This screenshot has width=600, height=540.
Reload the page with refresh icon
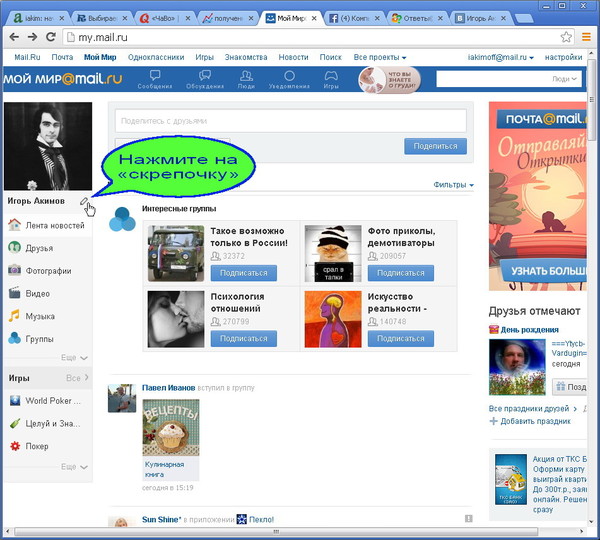(x=51, y=37)
